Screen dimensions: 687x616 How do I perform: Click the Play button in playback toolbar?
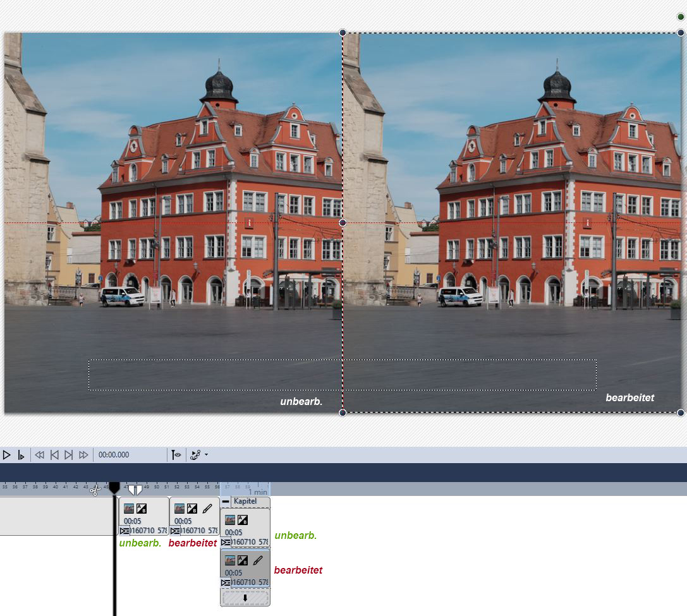click(x=7, y=455)
